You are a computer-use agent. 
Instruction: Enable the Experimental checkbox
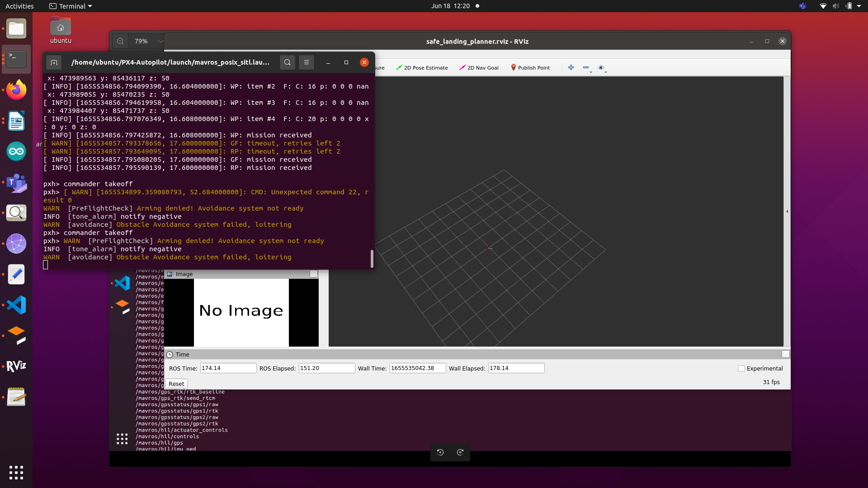tap(741, 368)
